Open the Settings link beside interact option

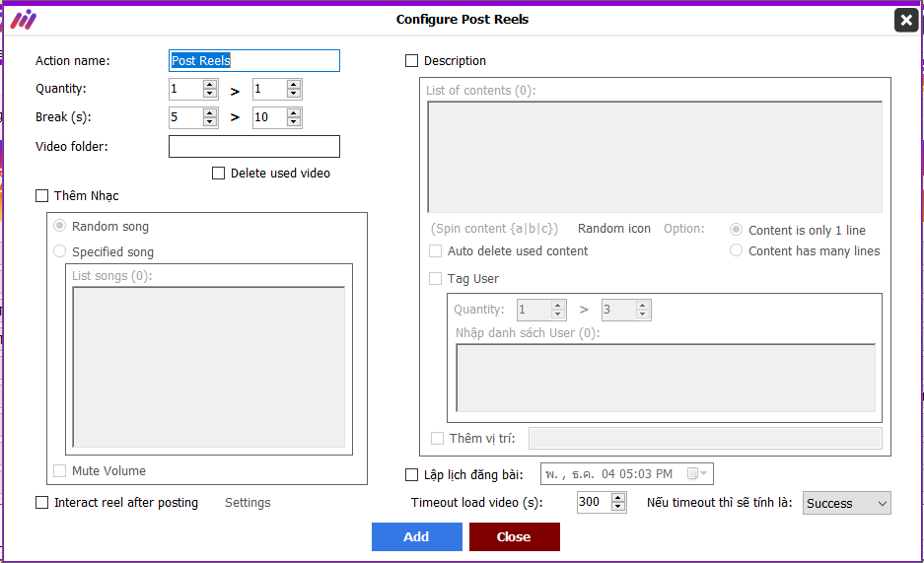[x=248, y=502]
